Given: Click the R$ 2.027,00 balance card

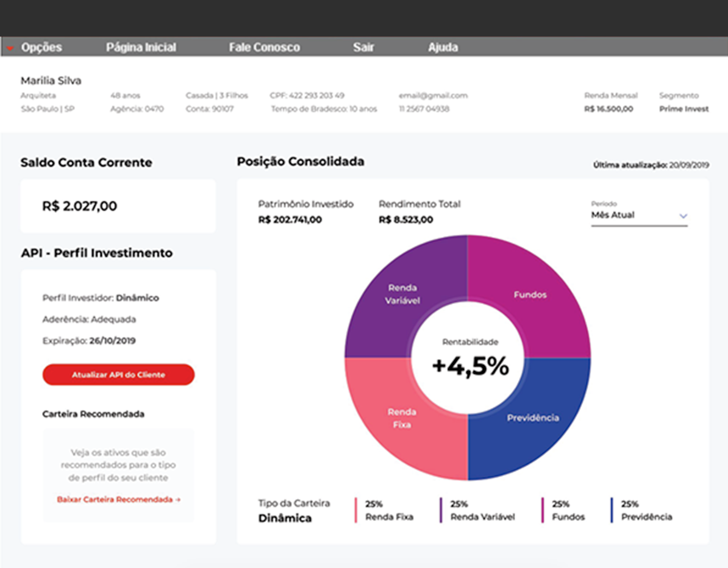Looking at the screenshot, I should point(118,206).
